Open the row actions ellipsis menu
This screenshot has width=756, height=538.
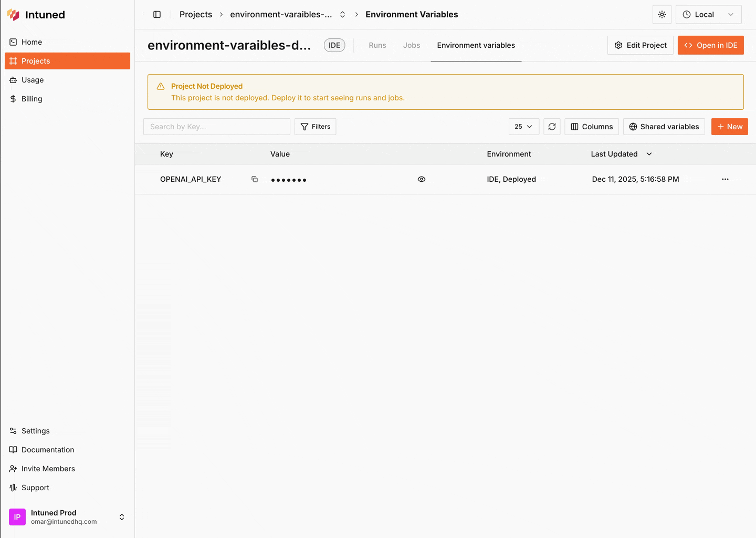coord(725,179)
